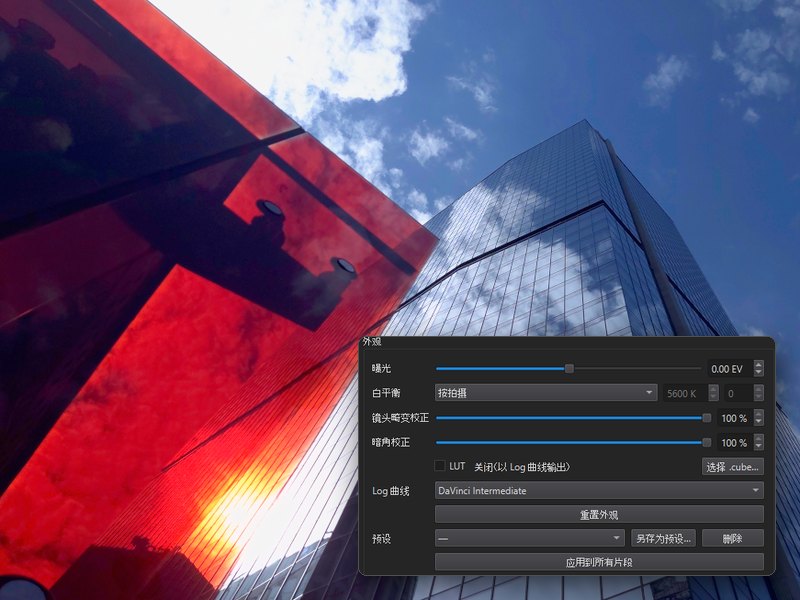Viewport: 800px width, 600px height.
Task: Increase 暗角校正 percentage with up arrow
Action: (x=759, y=438)
